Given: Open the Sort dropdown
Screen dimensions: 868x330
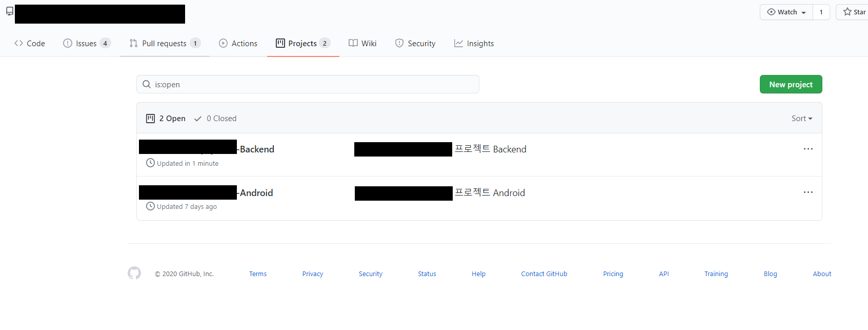Looking at the screenshot, I should click(x=802, y=119).
